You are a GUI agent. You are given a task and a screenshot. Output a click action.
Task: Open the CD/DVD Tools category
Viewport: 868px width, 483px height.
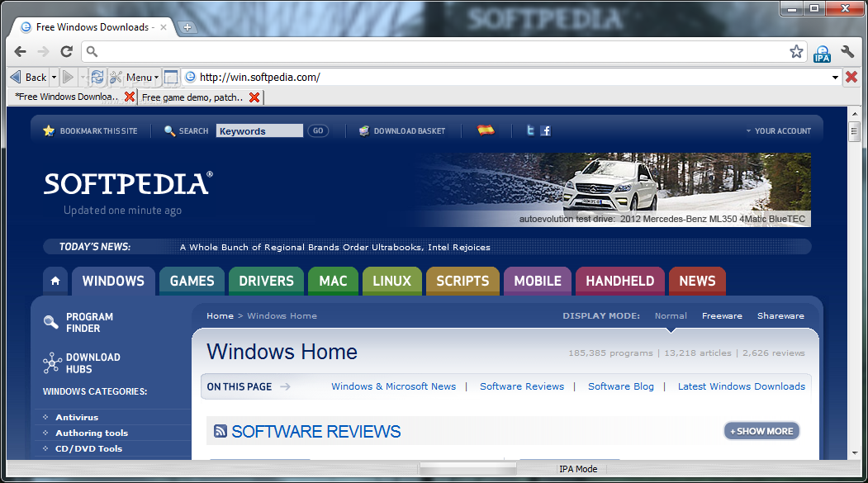(88, 448)
